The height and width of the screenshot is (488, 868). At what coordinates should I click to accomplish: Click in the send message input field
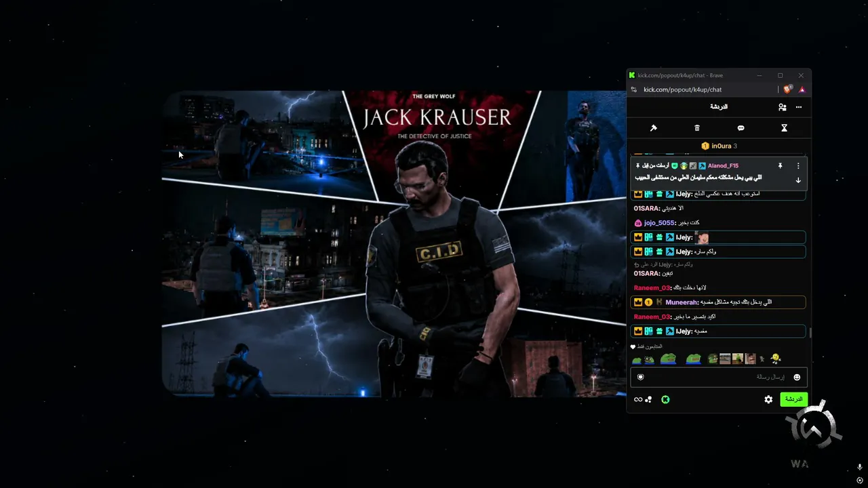719,377
